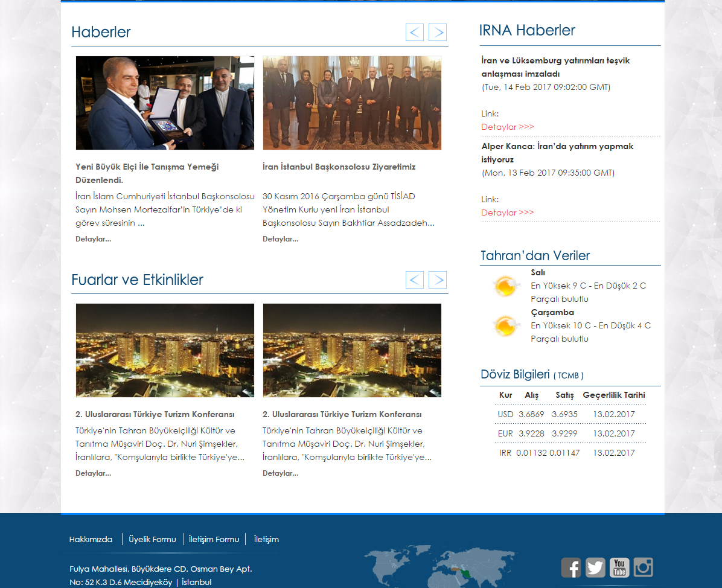Click USD buying rate 3.6869
The width and height of the screenshot is (722, 588).
531,414
